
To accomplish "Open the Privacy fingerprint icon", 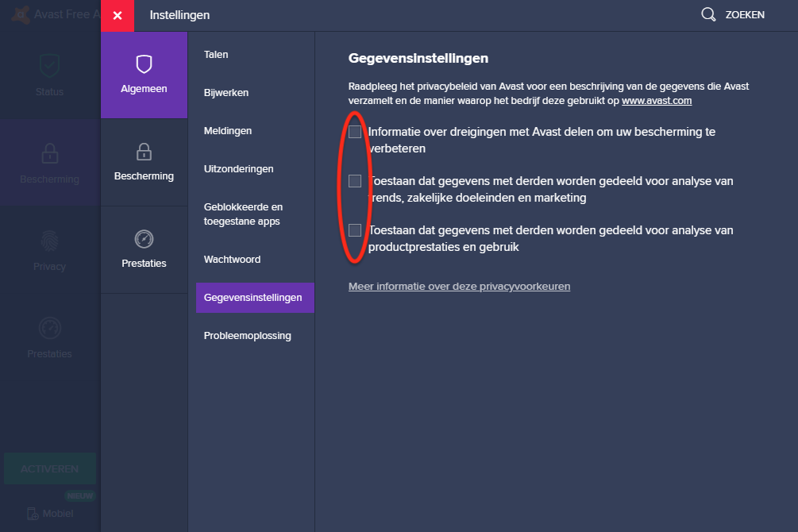I will click(x=49, y=241).
